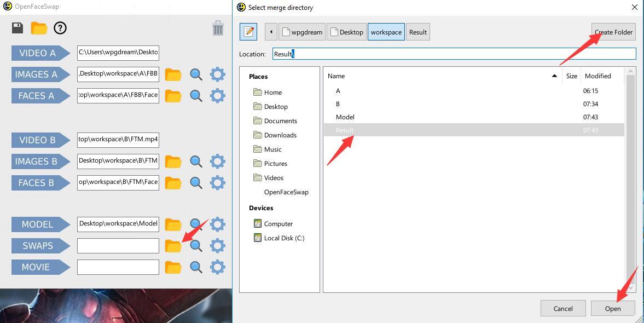Toggle location text entry pencil button
644x323 pixels.
248,32
